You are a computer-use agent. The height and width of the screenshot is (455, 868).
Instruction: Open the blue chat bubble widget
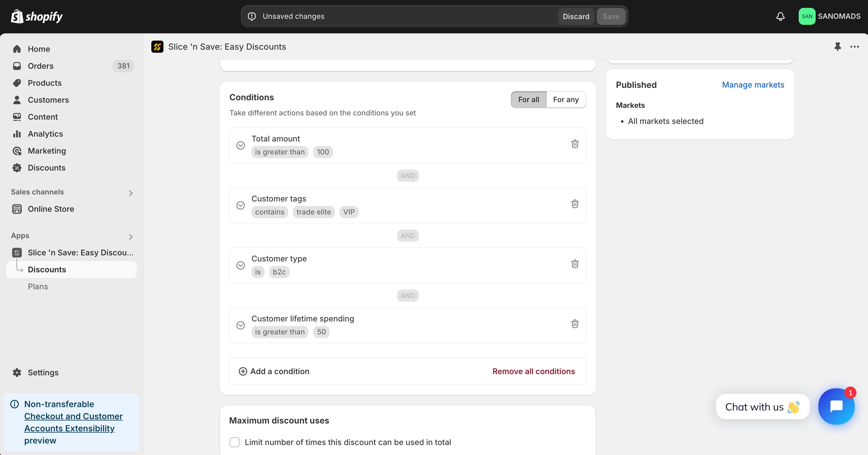tap(836, 407)
